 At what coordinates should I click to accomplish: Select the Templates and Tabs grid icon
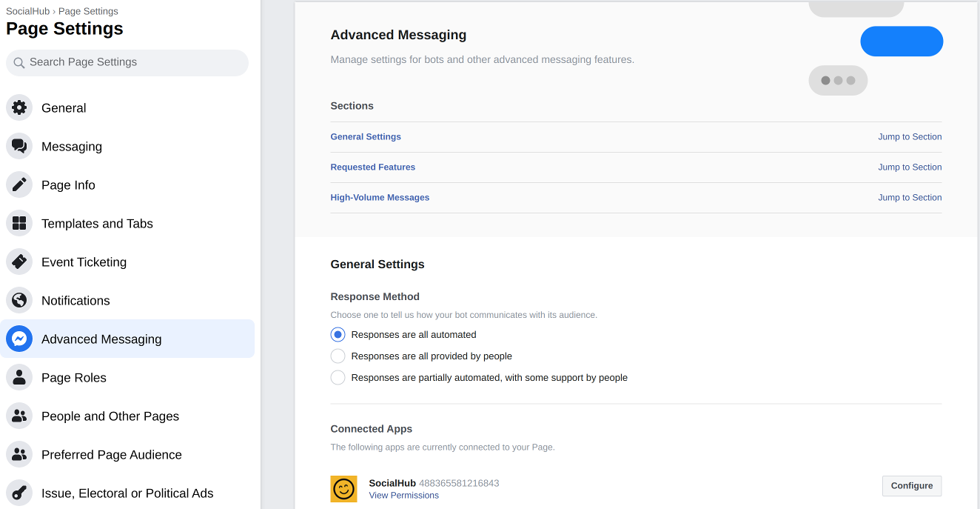tap(19, 223)
